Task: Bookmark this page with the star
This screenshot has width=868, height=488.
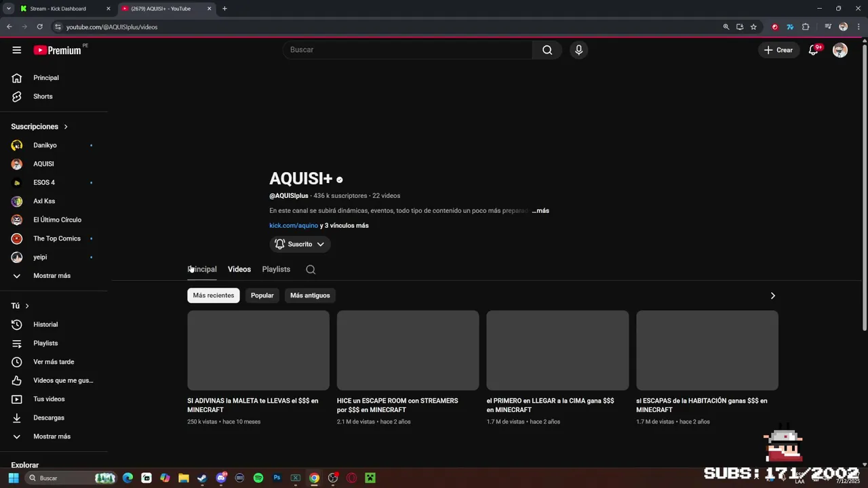Action: click(x=753, y=27)
